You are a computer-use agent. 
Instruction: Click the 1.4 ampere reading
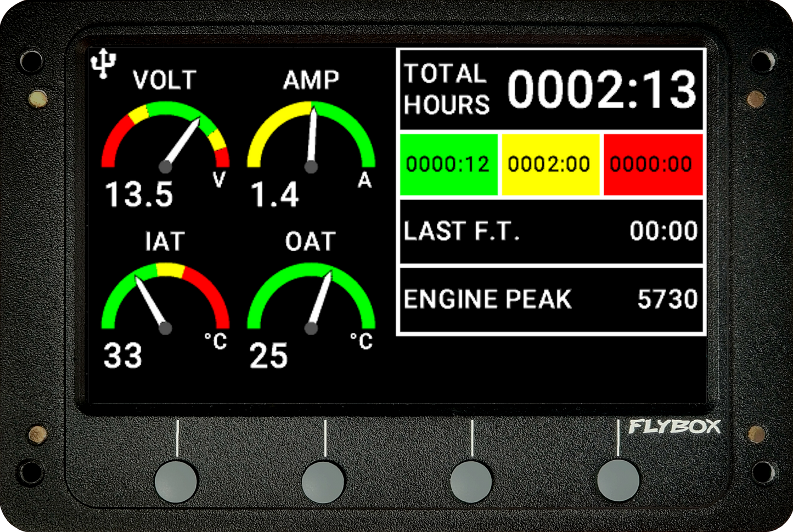click(274, 195)
